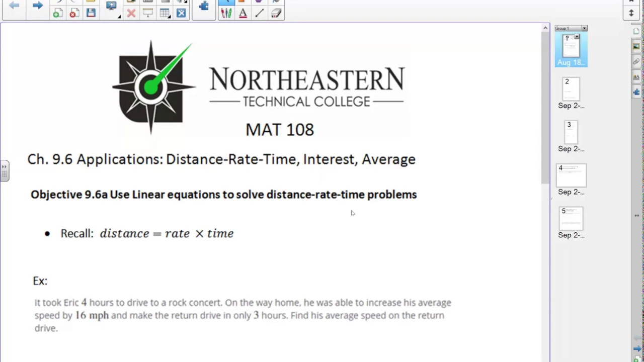Screen dimensions: 644x362
Task: Expand the left-edge panel handle
Action: [x=4, y=171]
